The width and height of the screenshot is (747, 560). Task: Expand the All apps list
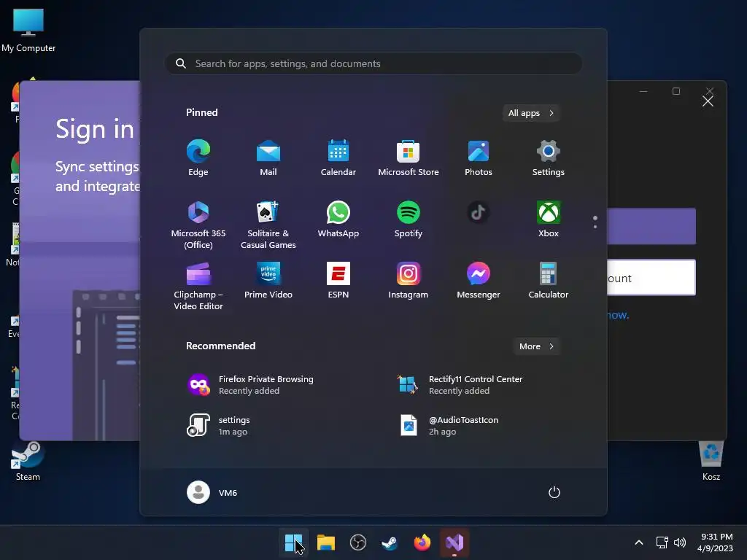[531, 113]
